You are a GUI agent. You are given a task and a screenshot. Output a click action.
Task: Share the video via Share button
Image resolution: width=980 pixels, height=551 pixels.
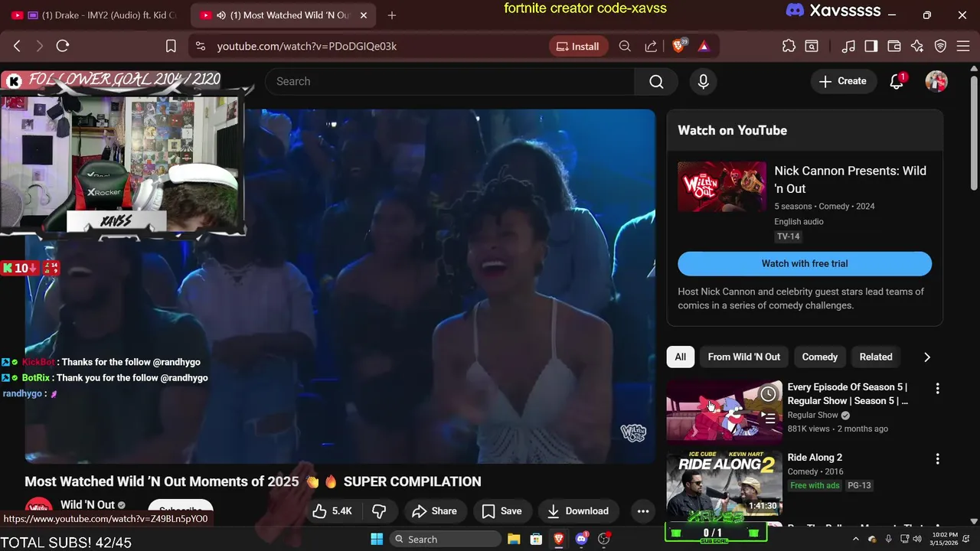435,511
